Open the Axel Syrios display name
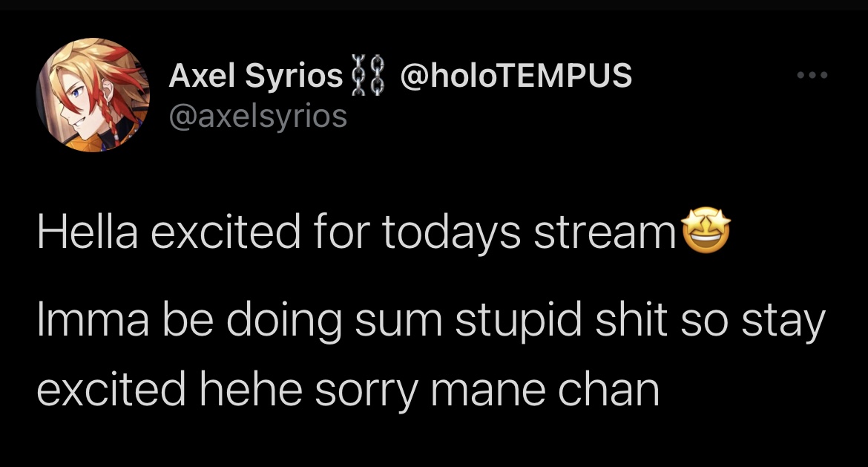868x467 pixels. (x=255, y=77)
